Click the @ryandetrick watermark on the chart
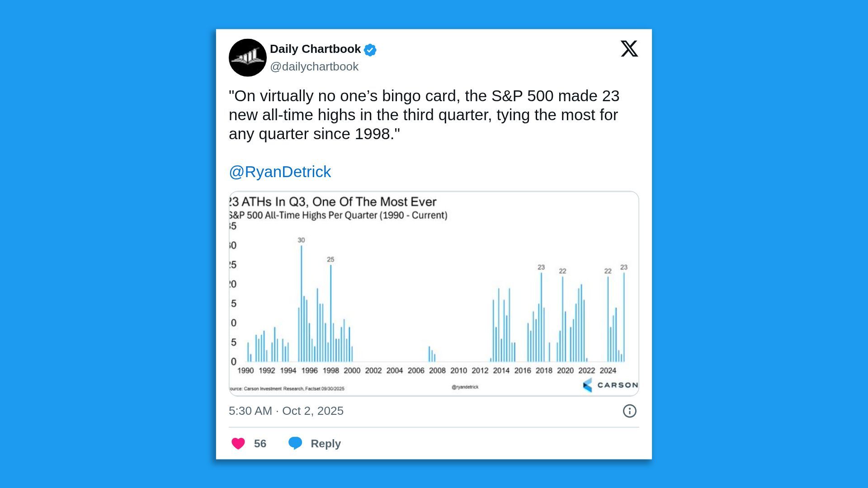Screen dimensions: 868x488 [465, 387]
